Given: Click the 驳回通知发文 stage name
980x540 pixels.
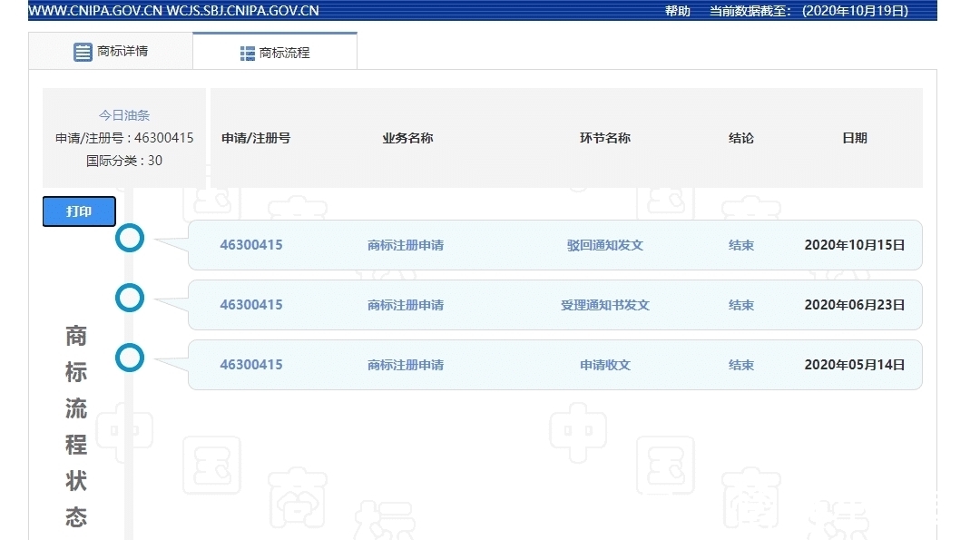Looking at the screenshot, I should [x=605, y=245].
